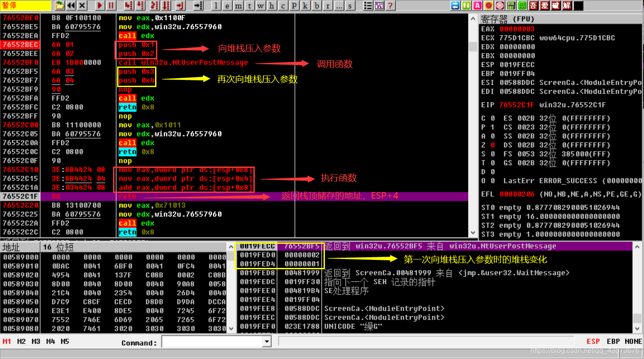Click dump pane scrollbar down arrow
The image size is (644, 359).
[x=231, y=328]
